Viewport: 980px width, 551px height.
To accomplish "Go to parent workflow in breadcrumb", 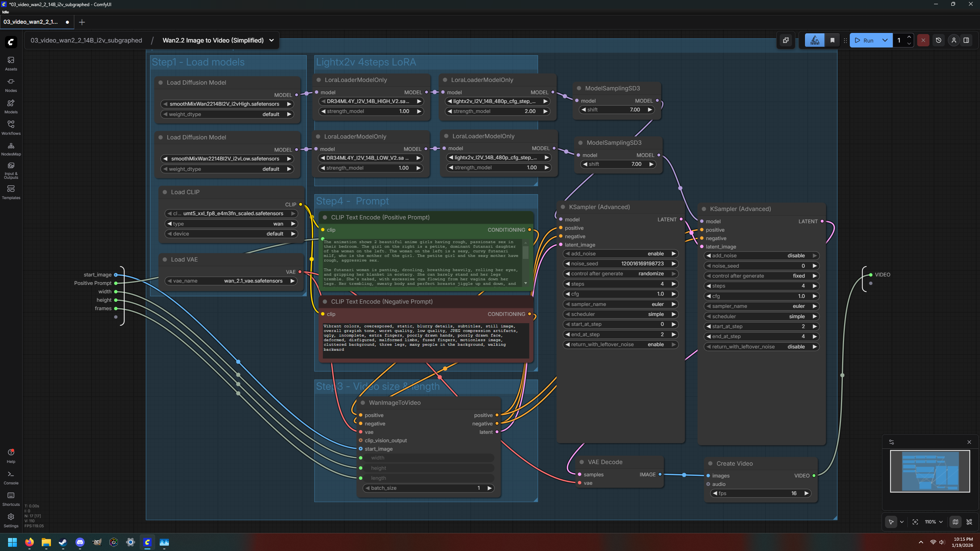I will pos(86,40).
